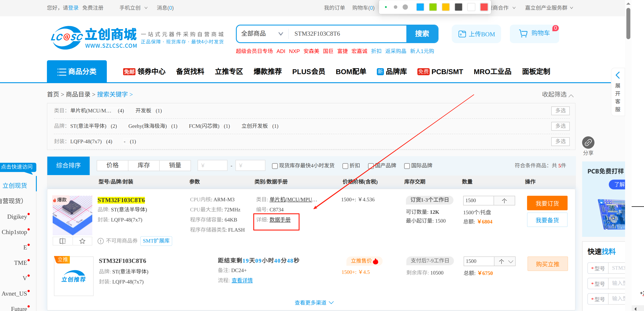Open the PLUS会员 menu item
Viewport: 644px width, 311px height.
point(309,72)
